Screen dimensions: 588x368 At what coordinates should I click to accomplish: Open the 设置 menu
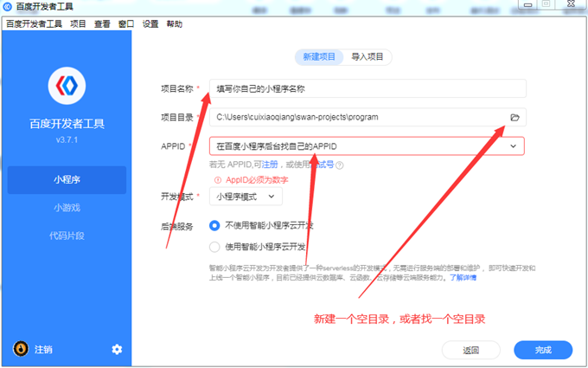tap(150, 24)
